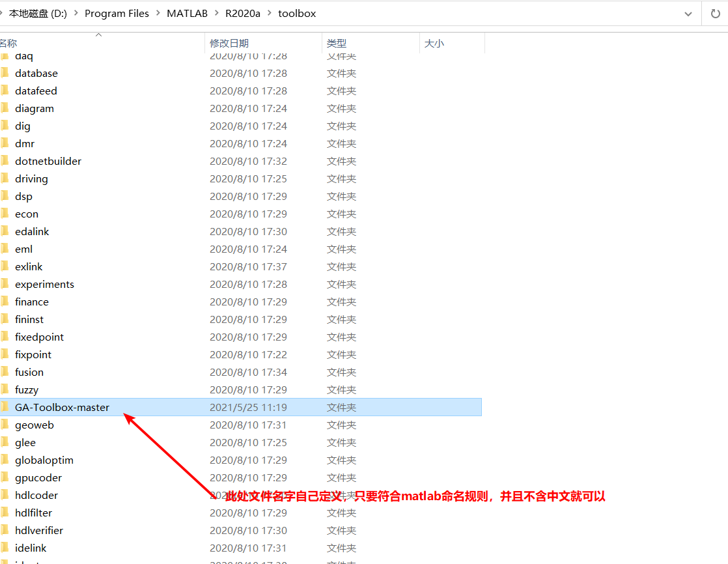Viewport: 728px width, 564px height.
Task: Select the finance folder icon
Action: 5,302
